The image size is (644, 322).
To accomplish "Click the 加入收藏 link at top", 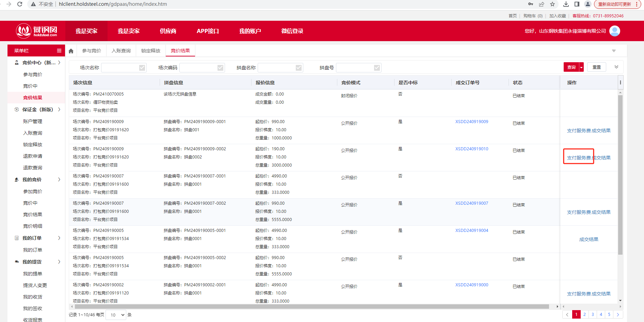I will (x=558, y=16).
